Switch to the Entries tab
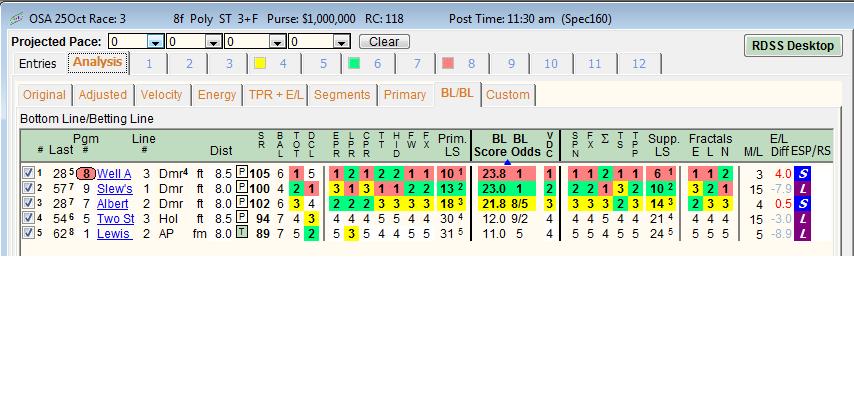This screenshot has width=854, height=400. pos(38,64)
